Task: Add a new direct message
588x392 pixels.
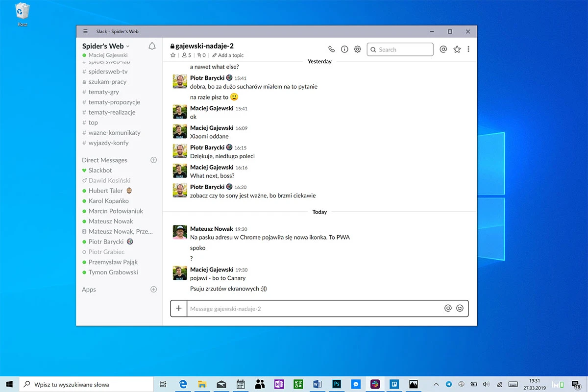Action: point(153,160)
